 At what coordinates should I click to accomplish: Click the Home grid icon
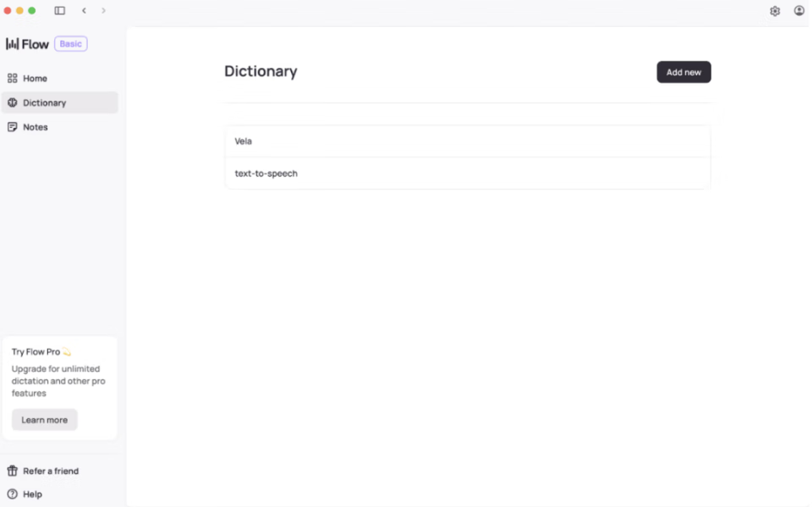13,78
